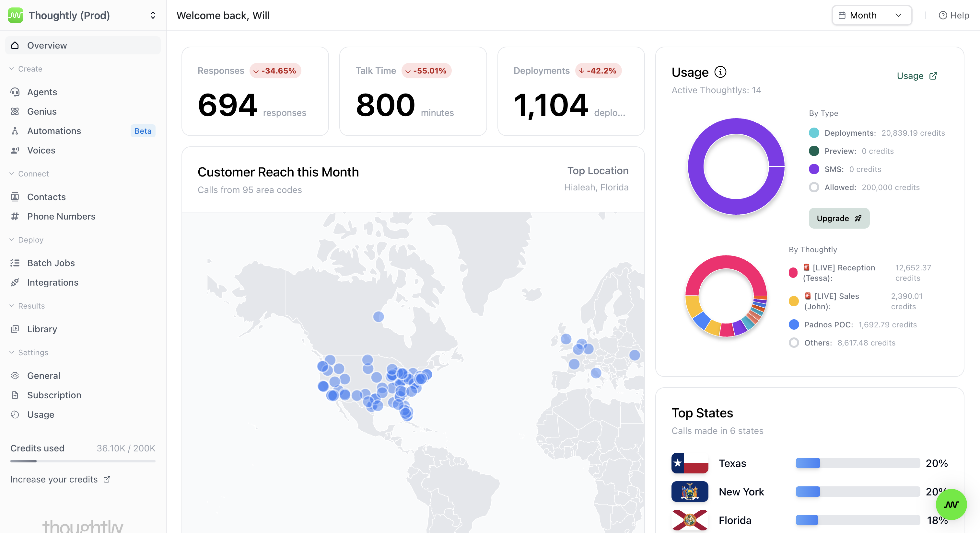Open the floating Thoughtly chat bubble
The width and height of the screenshot is (980, 533).
(x=951, y=504)
